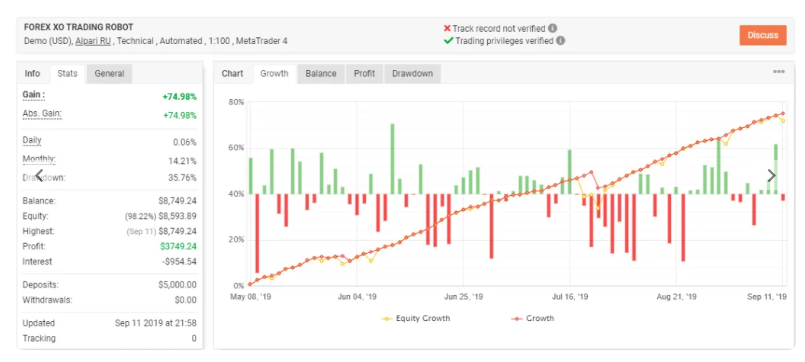Click the Discuss button
The height and width of the screenshot is (362, 805).
pos(763,35)
